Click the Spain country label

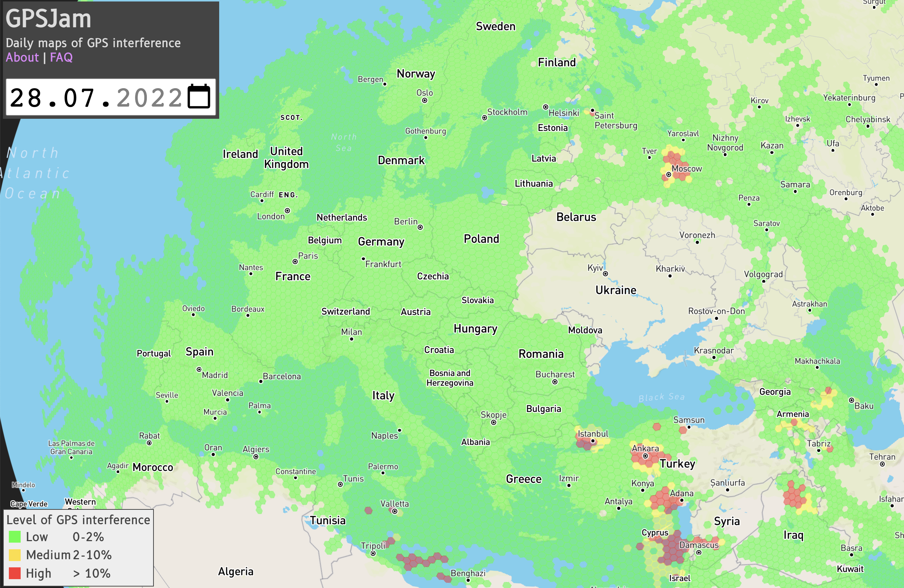click(199, 352)
